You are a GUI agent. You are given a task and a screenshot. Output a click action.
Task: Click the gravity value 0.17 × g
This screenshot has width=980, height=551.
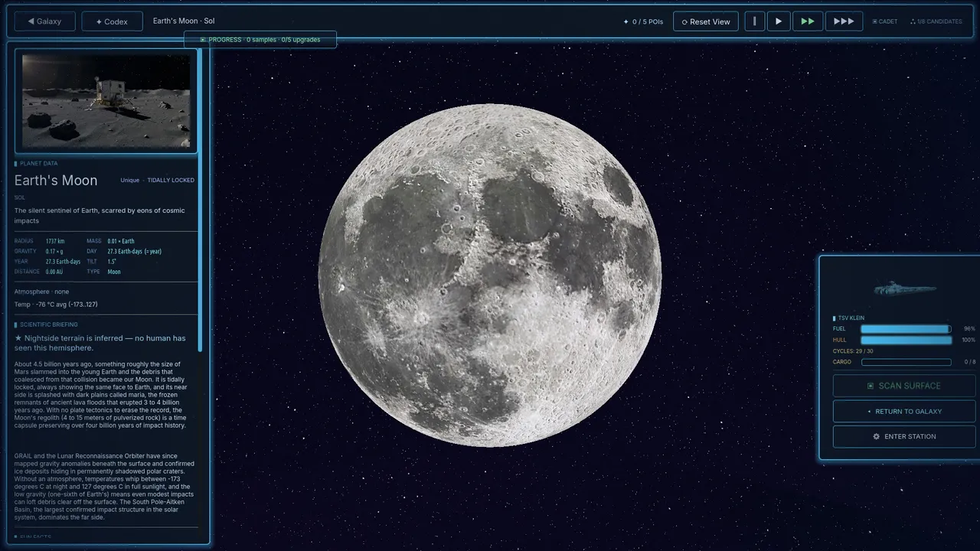[54, 251]
